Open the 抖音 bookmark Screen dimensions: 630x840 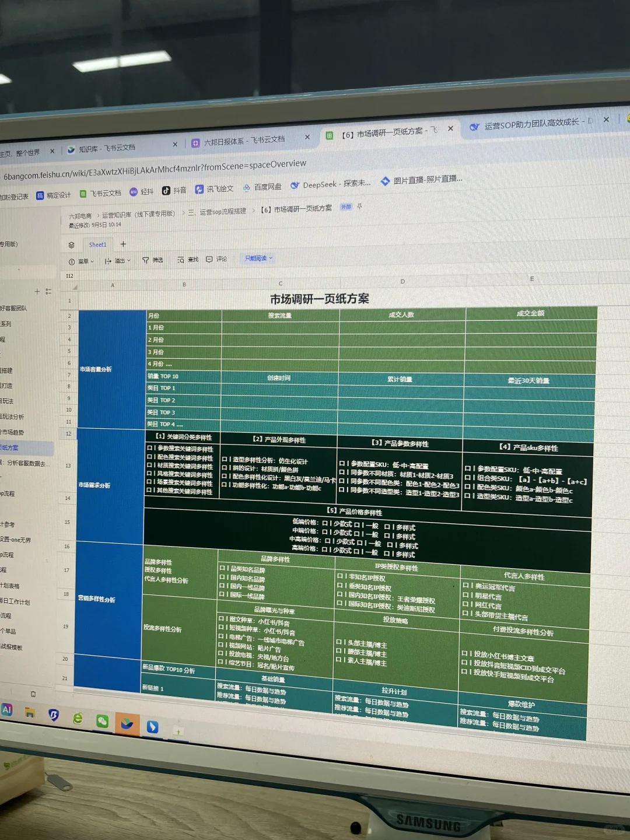click(x=174, y=190)
